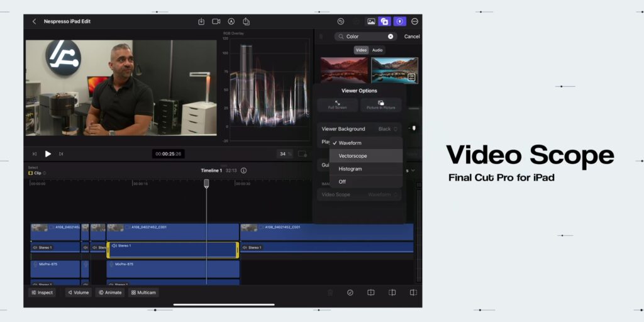
Task: Choose Waveform from the scope menu
Action: 366,143
